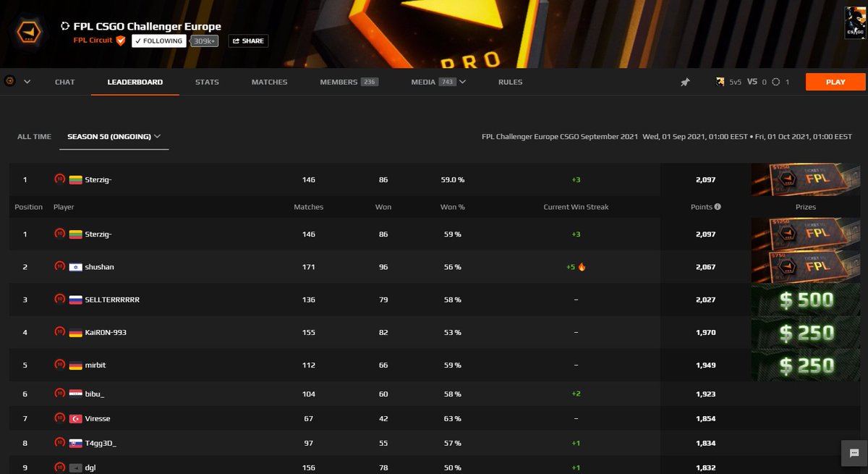The height and width of the screenshot is (474, 868).
Task: Click the level badge next to KaiR0N-993
Action: pyautogui.click(x=59, y=331)
